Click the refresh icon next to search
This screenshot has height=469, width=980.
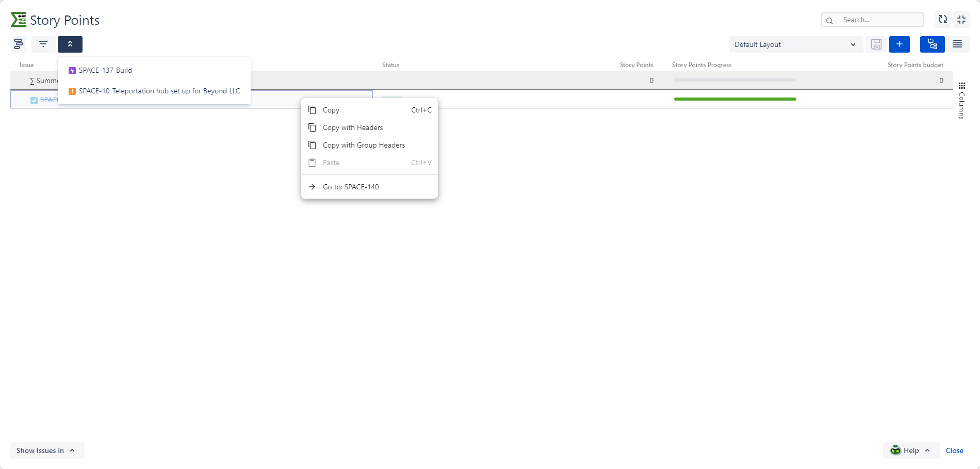[943, 20]
